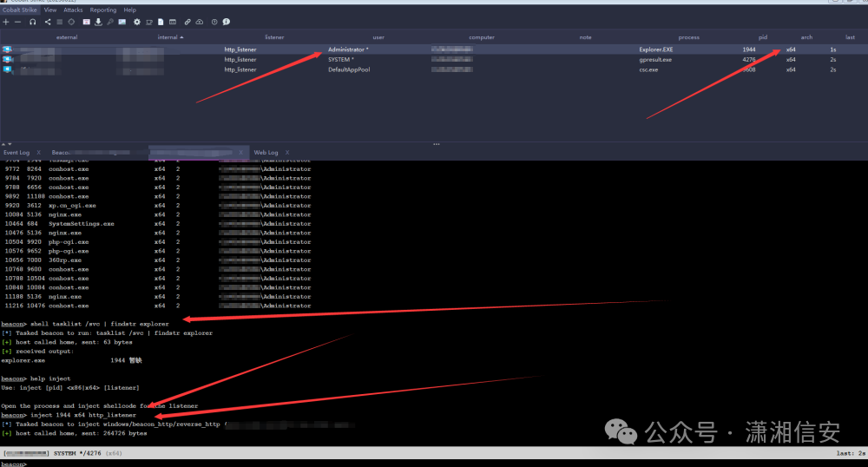The width and height of the screenshot is (868, 467).
Task: Click the three-dot splitter handle
Action: [x=437, y=144]
